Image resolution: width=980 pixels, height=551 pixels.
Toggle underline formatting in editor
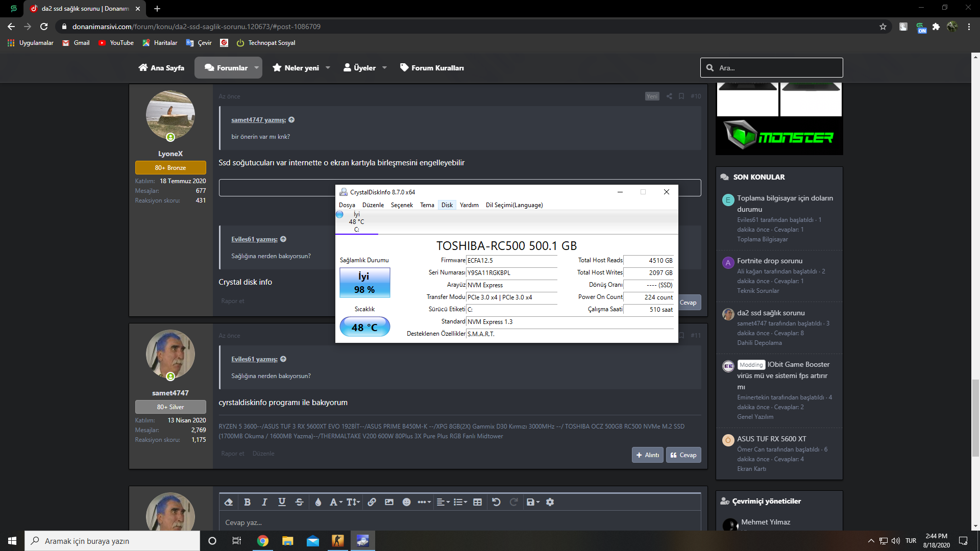click(282, 502)
